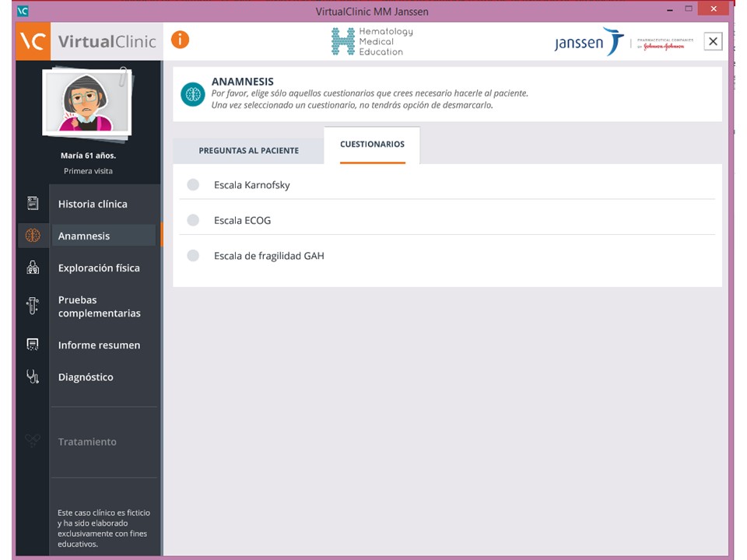This screenshot has height=560, width=747.
Task: Click the fictitious case disclaimer text
Action: [103, 528]
